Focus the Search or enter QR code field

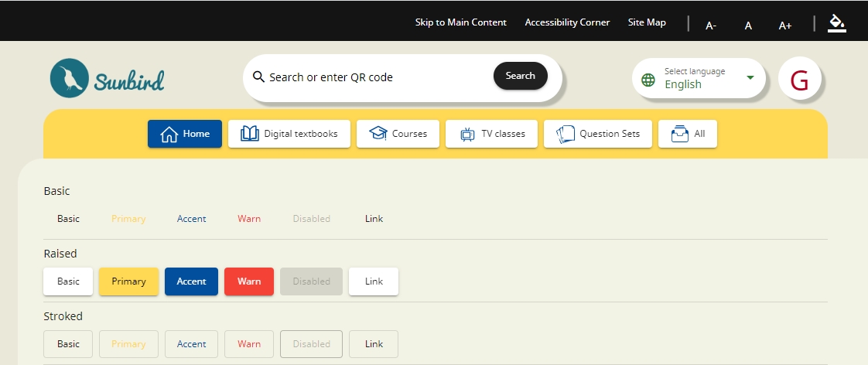click(x=375, y=77)
